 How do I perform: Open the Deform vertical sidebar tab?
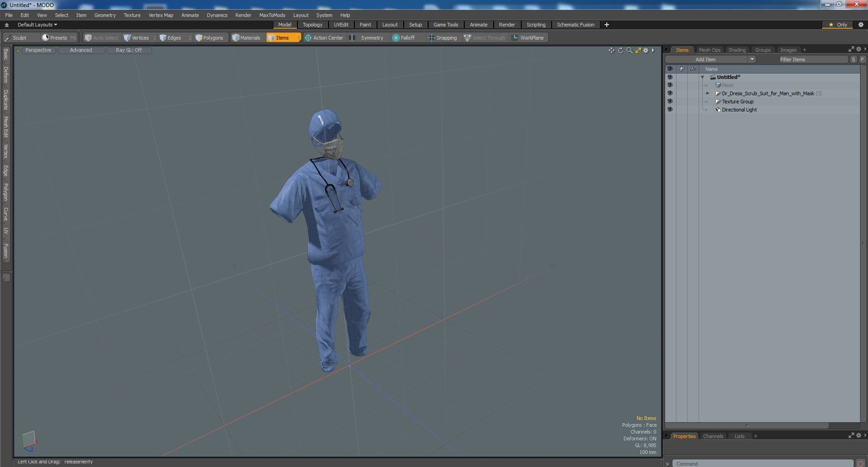coord(6,75)
